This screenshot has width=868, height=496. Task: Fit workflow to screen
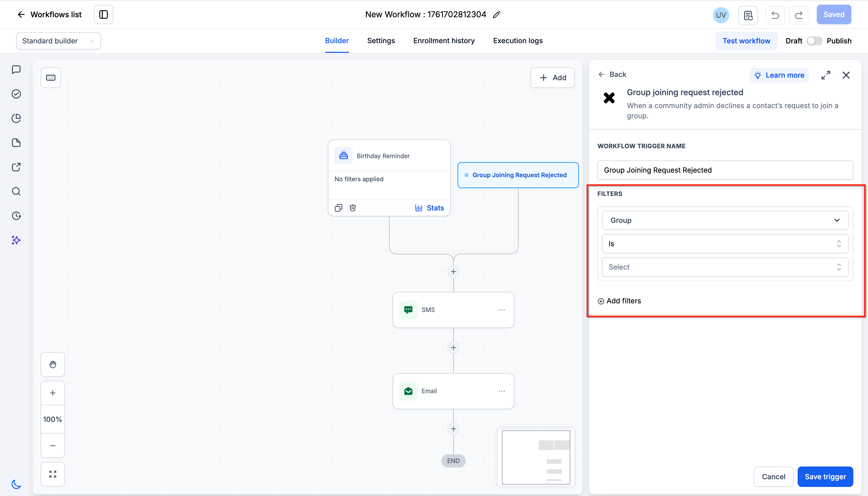coord(53,474)
